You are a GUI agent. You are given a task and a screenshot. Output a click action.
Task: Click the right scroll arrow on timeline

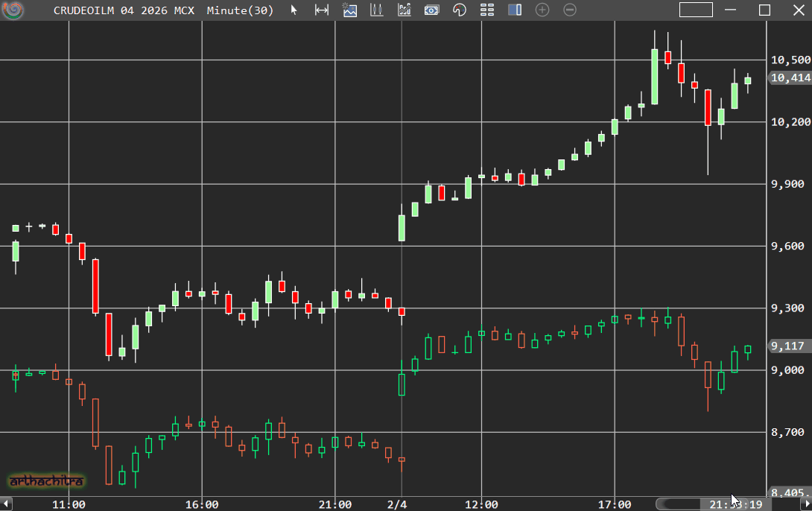coord(807,504)
